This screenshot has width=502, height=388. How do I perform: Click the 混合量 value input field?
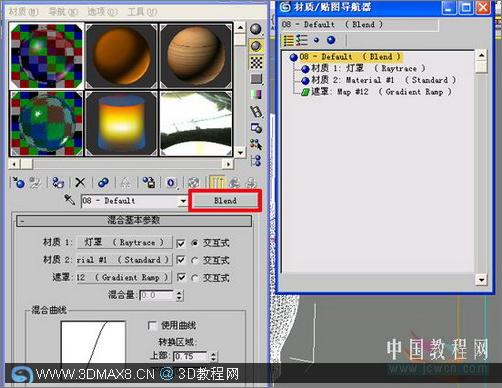(x=157, y=295)
